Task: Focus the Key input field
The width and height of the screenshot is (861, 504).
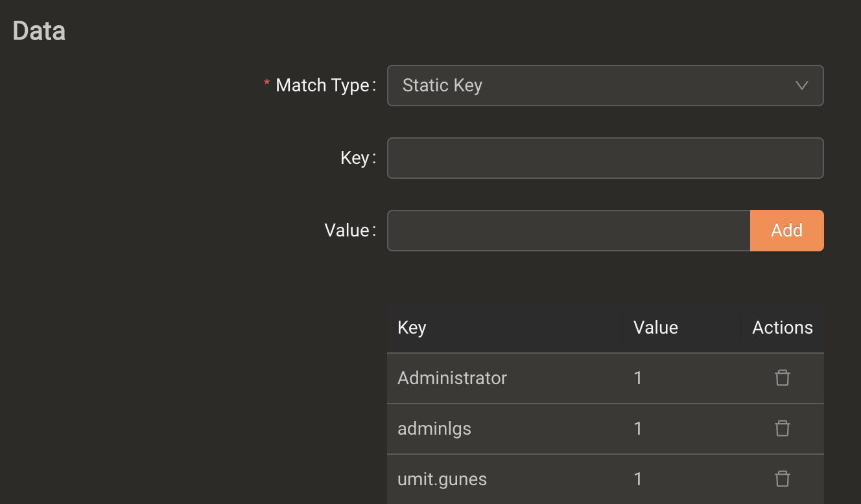Action: point(606,158)
